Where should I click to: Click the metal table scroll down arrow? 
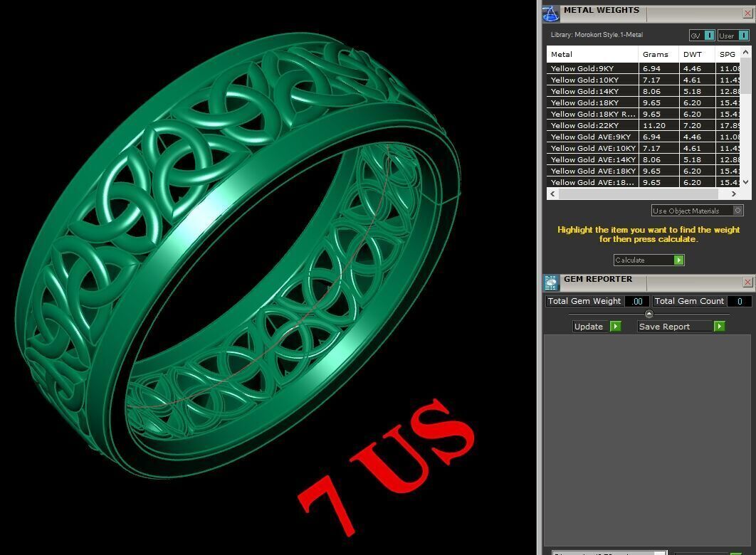[746, 182]
